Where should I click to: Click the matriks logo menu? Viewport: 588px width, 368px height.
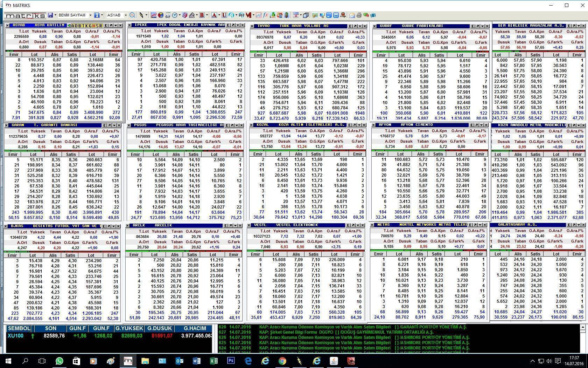pos(25,15)
